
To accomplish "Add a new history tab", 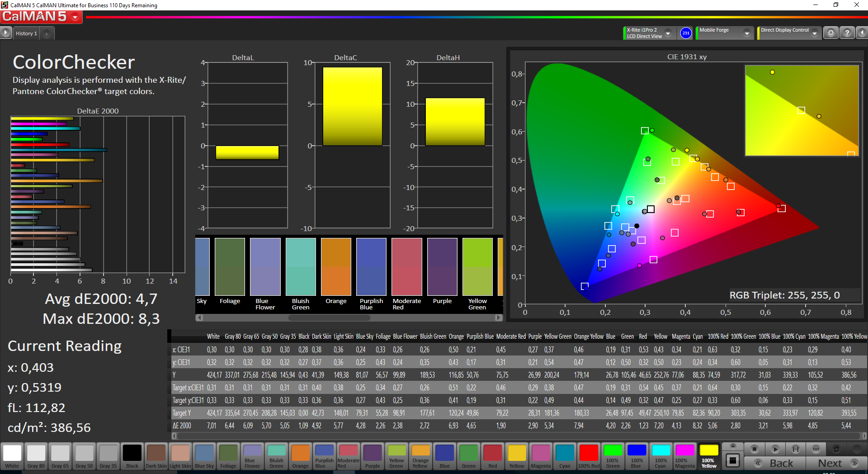I will pyautogui.click(x=47, y=33).
